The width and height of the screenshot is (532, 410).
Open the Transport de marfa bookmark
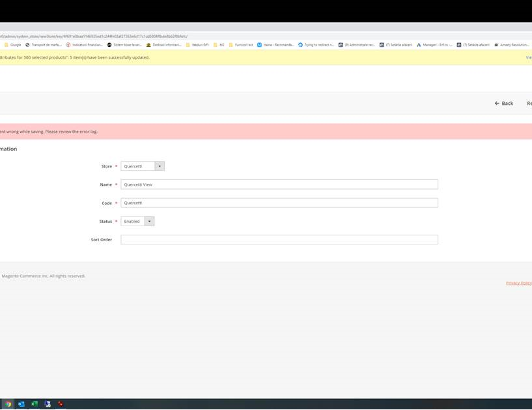click(x=44, y=45)
